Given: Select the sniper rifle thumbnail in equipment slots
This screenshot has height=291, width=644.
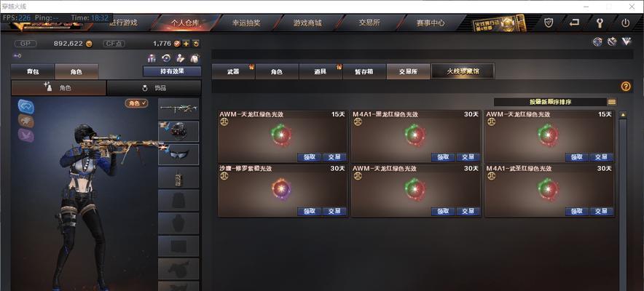Looking at the screenshot, I should (178, 108).
